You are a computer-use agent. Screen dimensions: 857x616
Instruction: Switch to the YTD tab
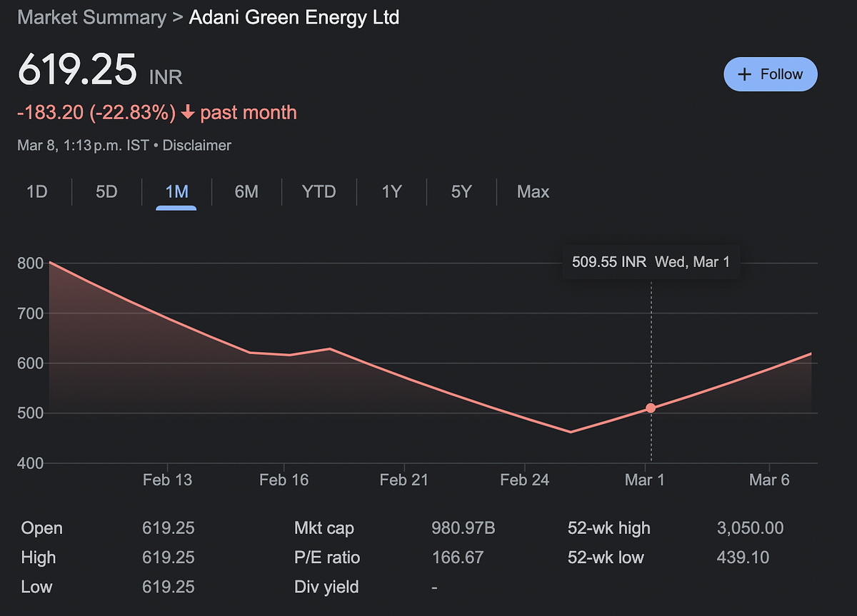[x=319, y=192]
